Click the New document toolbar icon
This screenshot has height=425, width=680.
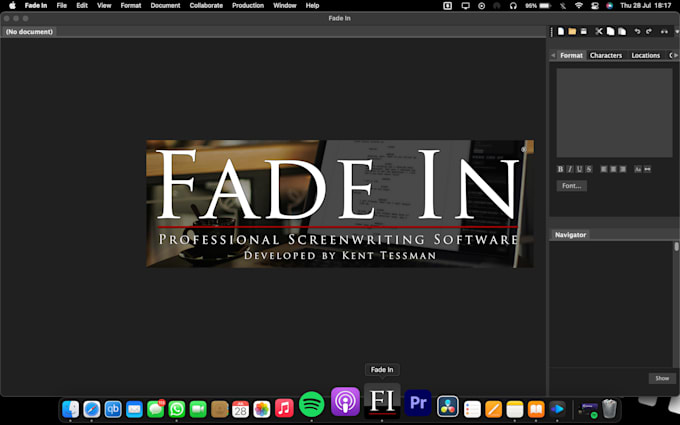[561, 31]
